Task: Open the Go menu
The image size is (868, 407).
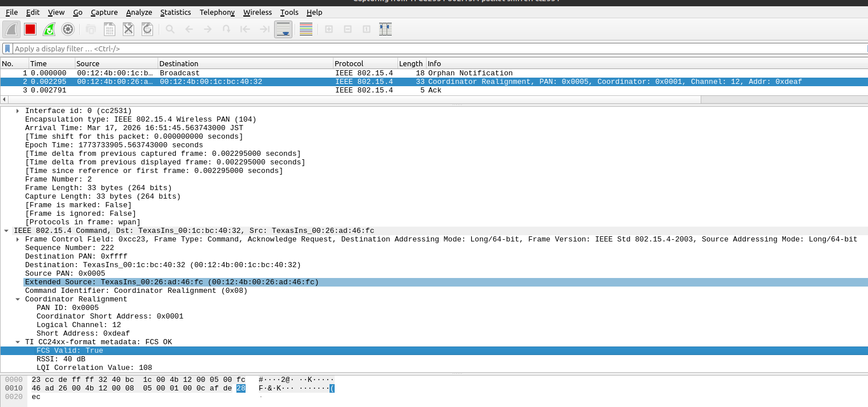Action: tap(78, 12)
